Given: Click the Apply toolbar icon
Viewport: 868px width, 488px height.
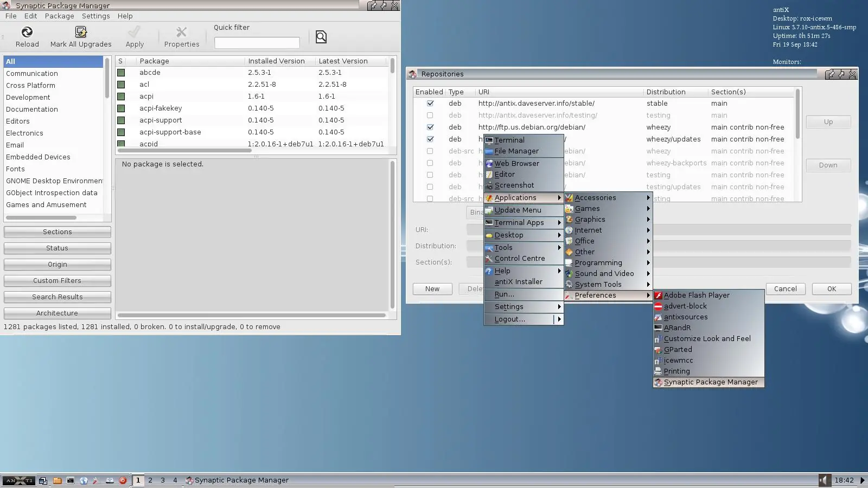Looking at the screenshot, I should [135, 32].
